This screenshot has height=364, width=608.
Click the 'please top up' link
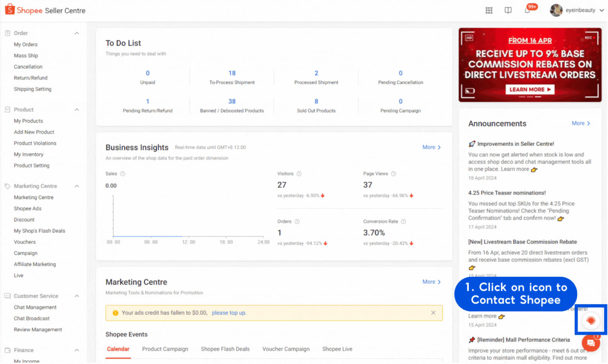click(x=229, y=313)
